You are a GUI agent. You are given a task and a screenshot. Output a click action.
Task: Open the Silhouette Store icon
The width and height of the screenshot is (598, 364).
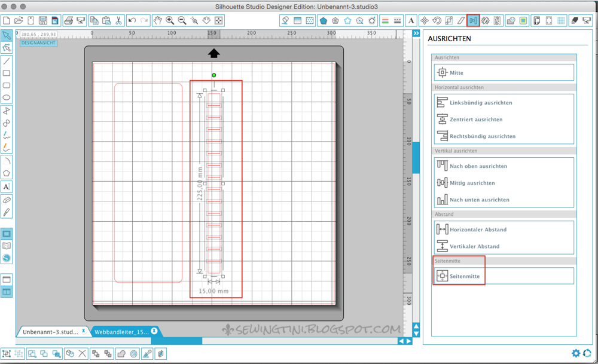[x=7, y=258]
